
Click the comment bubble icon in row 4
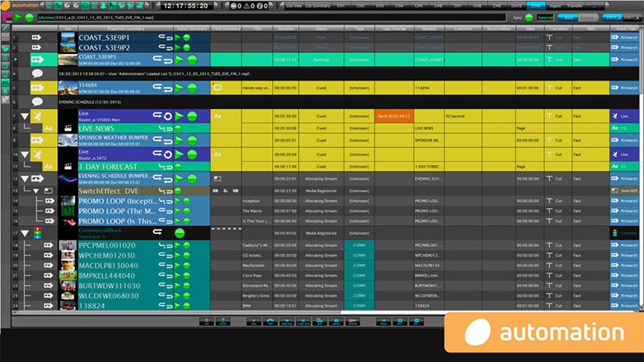coord(37,73)
